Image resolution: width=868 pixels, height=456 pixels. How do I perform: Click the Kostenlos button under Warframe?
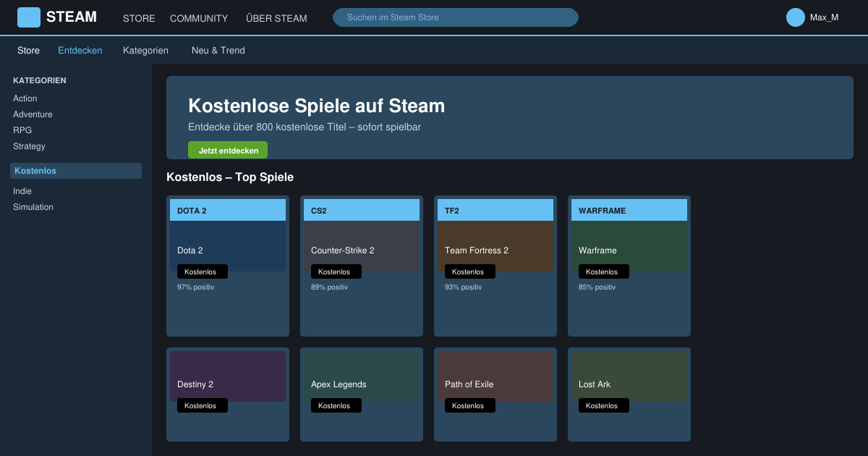pyautogui.click(x=604, y=271)
